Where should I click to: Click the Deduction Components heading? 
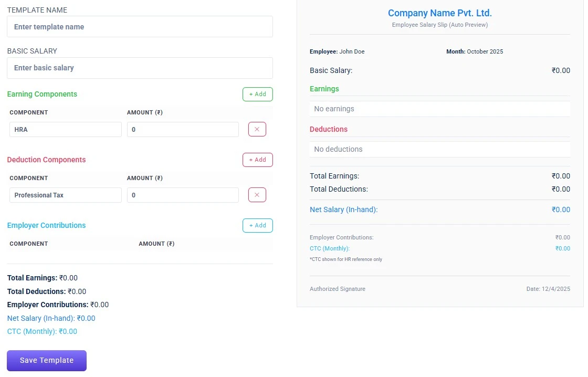pos(46,160)
